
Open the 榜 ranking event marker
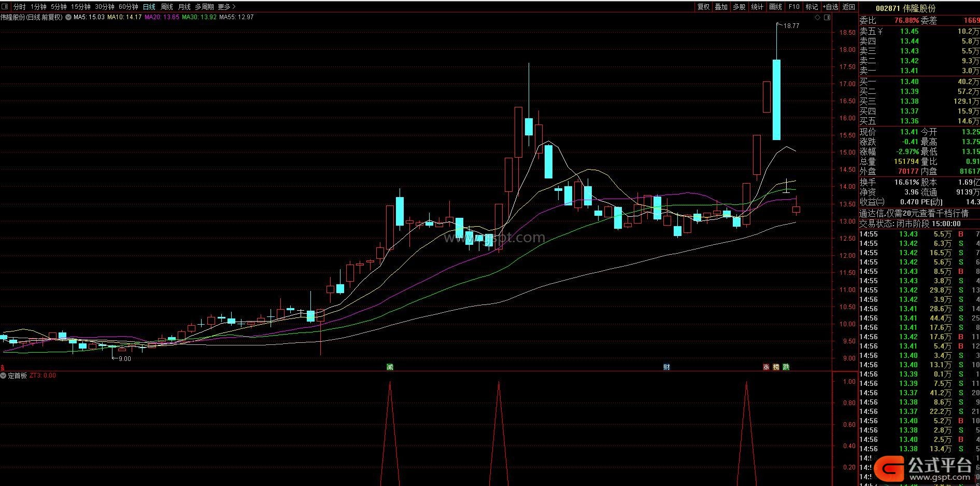tap(776, 367)
